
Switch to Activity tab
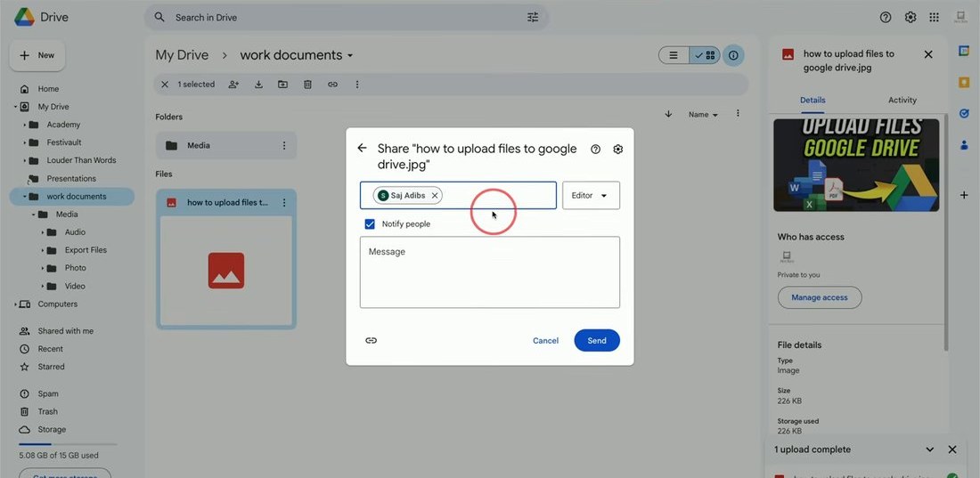click(x=902, y=100)
